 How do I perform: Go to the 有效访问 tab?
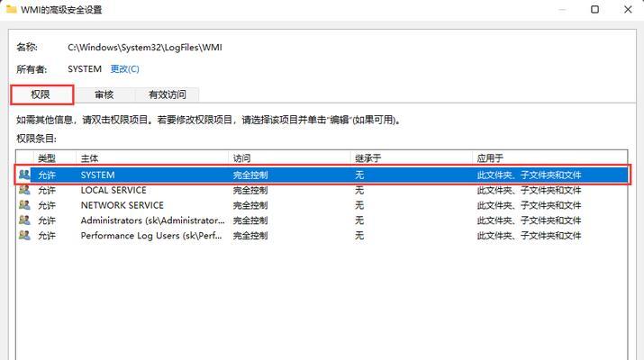point(167,94)
